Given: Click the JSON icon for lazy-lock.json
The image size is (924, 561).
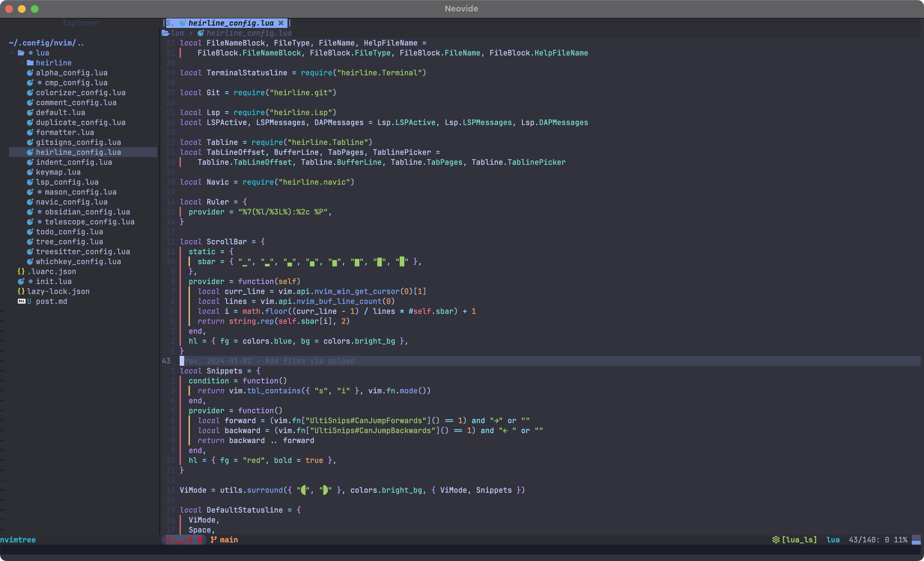Looking at the screenshot, I should click(21, 291).
